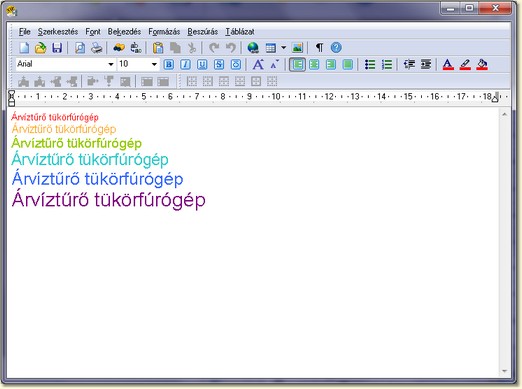Print the document
Screen dimensions: 522x389
(x=97, y=48)
